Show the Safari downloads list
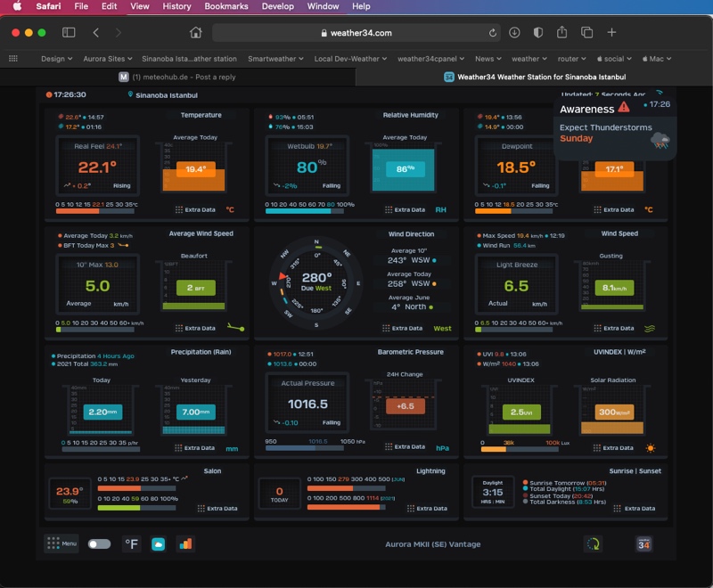 (514, 32)
